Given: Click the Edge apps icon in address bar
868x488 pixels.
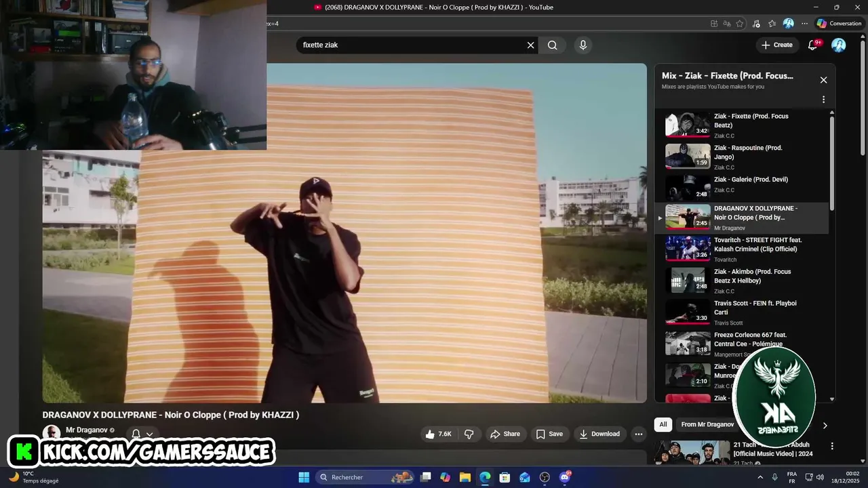Looking at the screenshot, I should (714, 24).
